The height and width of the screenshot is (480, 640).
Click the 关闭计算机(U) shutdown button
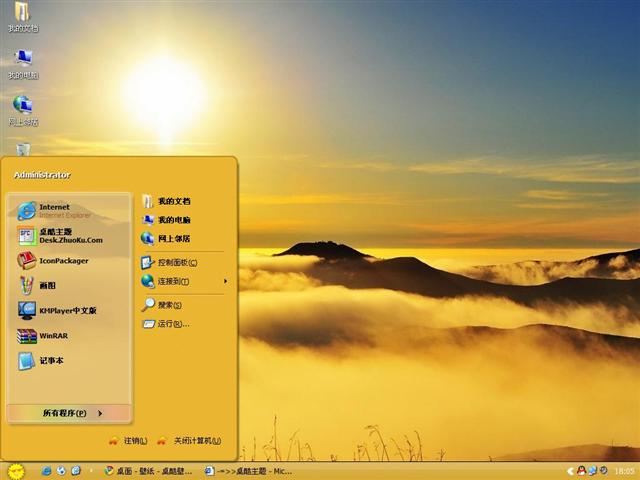(189, 441)
